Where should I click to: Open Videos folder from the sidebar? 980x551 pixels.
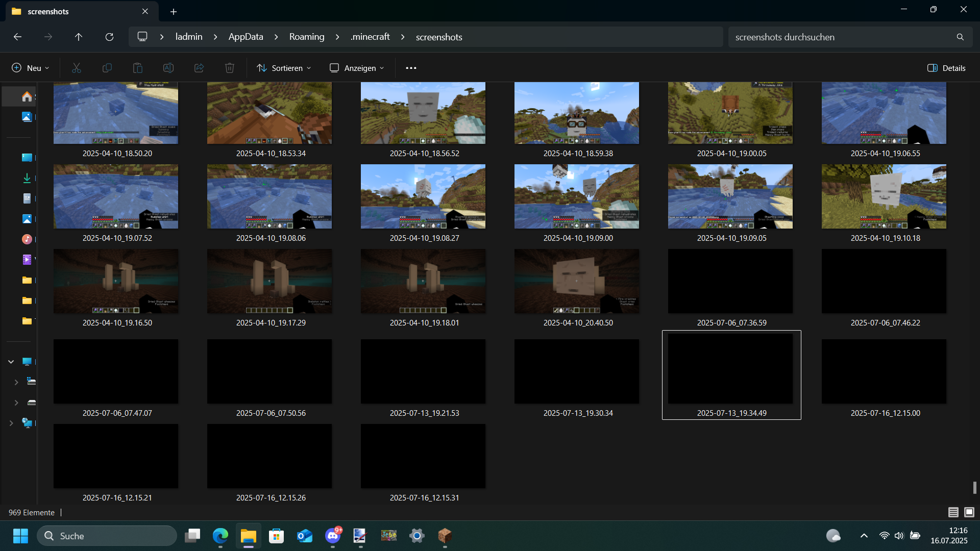pyautogui.click(x=27, y=260)
